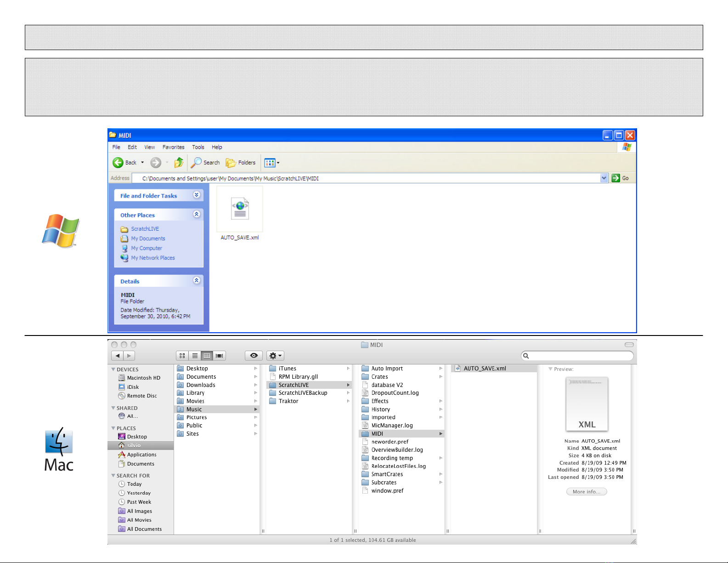Click the Quick Look eye button in Finder
Image resolution: width=728 pixels, height=563 pixels.
click(x=254, y=356)
